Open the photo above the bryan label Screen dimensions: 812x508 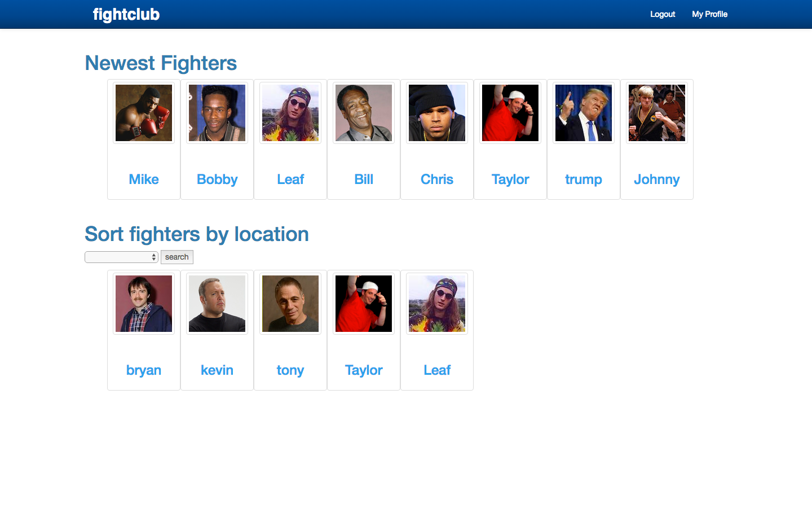point(144,304)
